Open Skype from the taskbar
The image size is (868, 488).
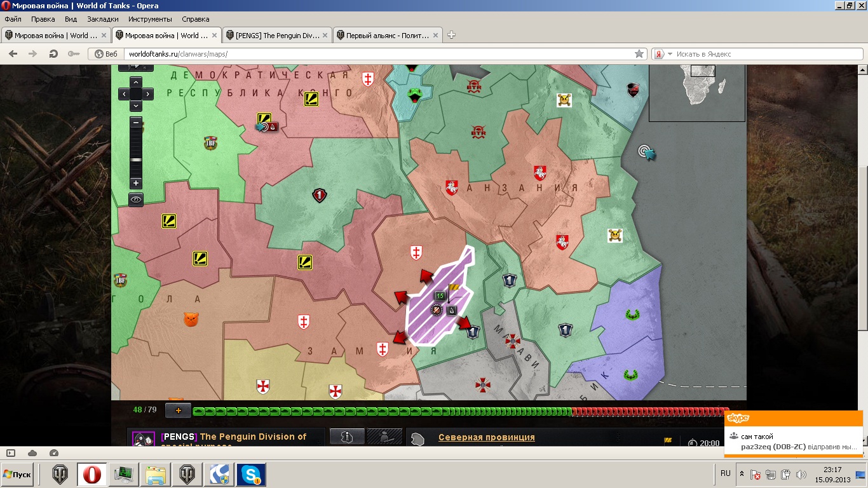[x=251, y=475]
